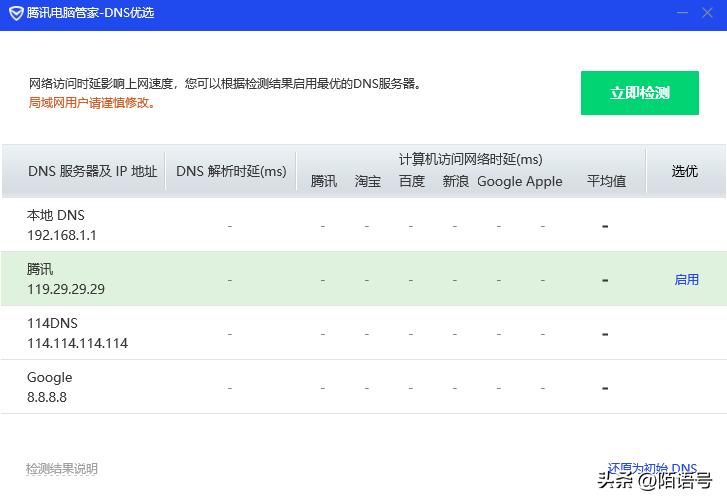Minimize the DNS优选 window
Image resolution: width=727 pixels, height=504 pixels.
[682, 13]
